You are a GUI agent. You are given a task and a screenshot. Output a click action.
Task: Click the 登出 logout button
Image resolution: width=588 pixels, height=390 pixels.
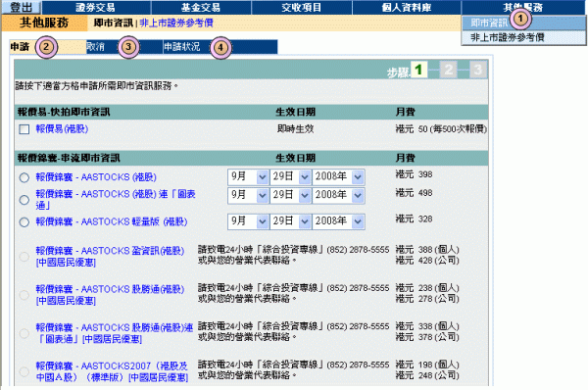tap(22, 7)
